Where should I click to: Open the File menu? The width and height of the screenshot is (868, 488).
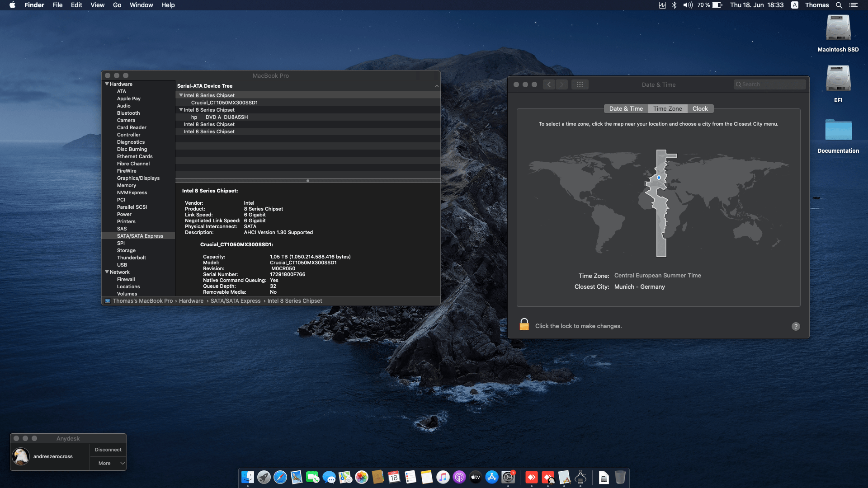57,5
